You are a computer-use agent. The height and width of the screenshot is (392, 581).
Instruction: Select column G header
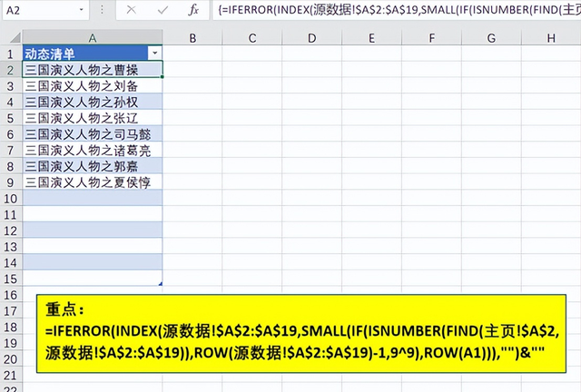[491, 38]
